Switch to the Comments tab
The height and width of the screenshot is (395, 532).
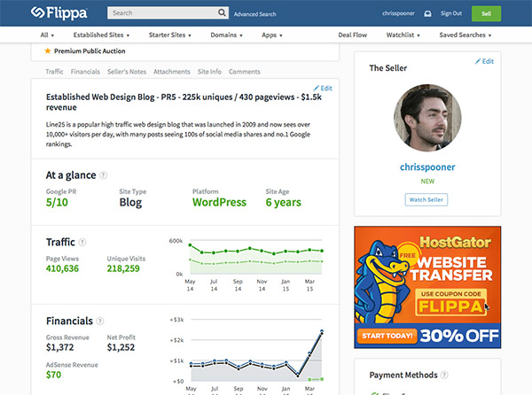tap(245, 72)
